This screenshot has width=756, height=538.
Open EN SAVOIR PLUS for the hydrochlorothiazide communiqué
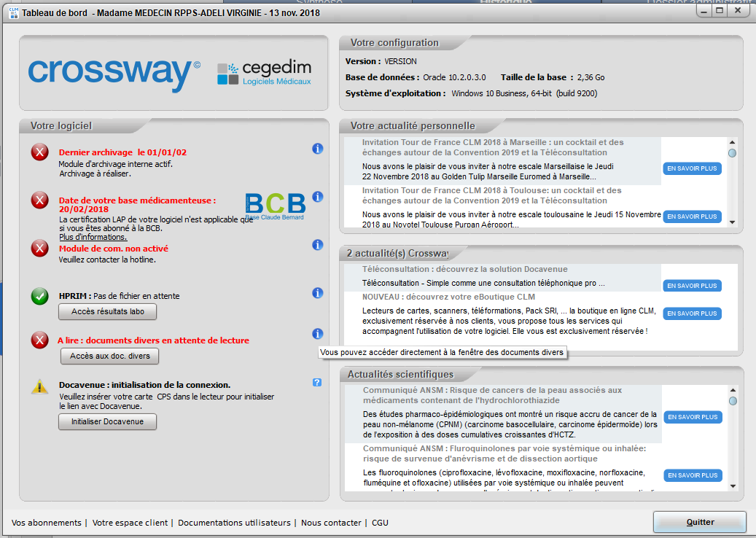coord(693,417)
